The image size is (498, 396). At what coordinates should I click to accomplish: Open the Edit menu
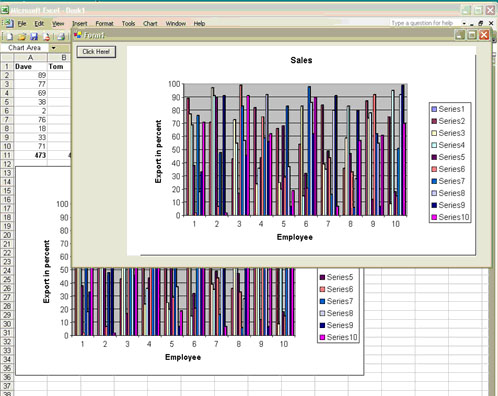39,24
